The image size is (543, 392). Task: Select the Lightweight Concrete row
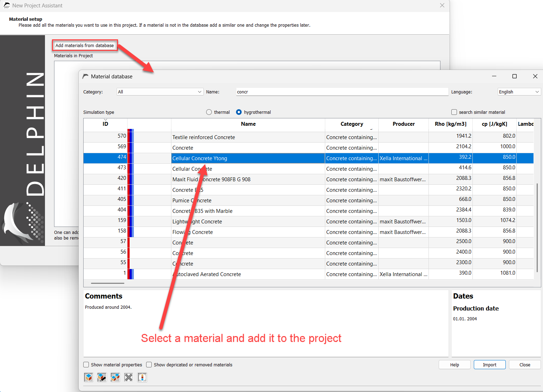(308, 222)
